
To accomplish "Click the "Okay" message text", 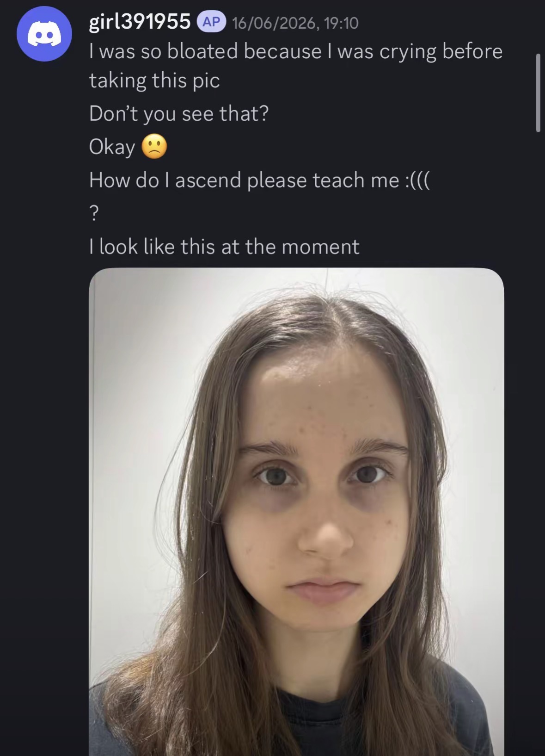I will point(112,148).
